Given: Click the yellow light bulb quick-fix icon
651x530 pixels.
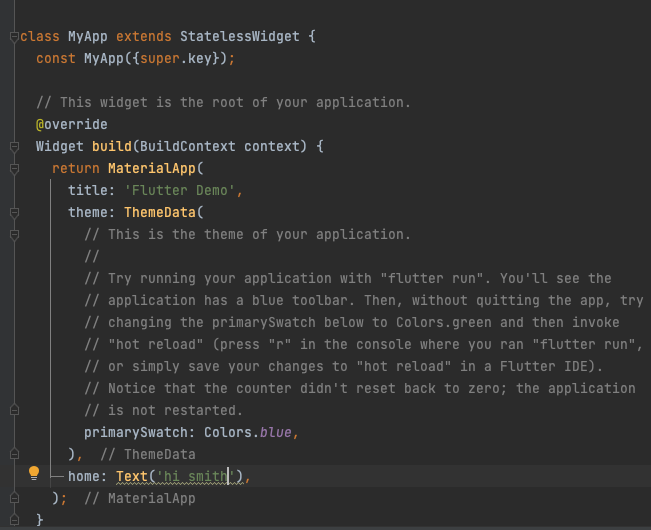Looking at the screenshot, I should tap(34, 473).
